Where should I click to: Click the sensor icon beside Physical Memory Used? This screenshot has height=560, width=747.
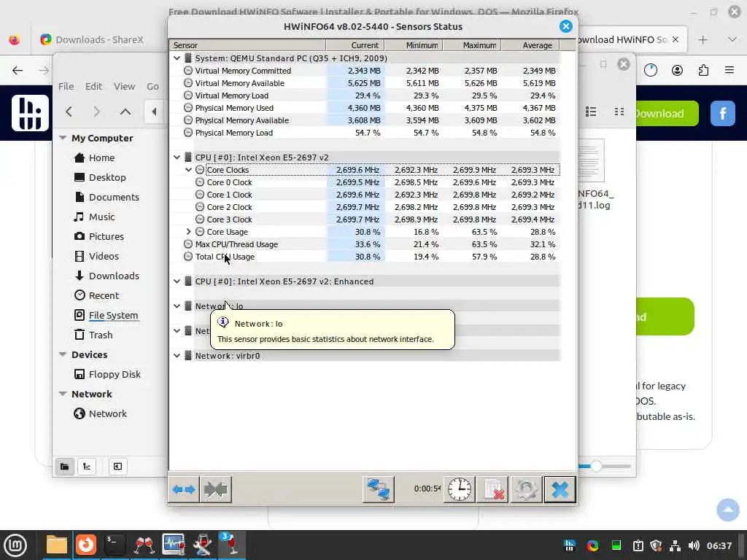click(188, 108)
